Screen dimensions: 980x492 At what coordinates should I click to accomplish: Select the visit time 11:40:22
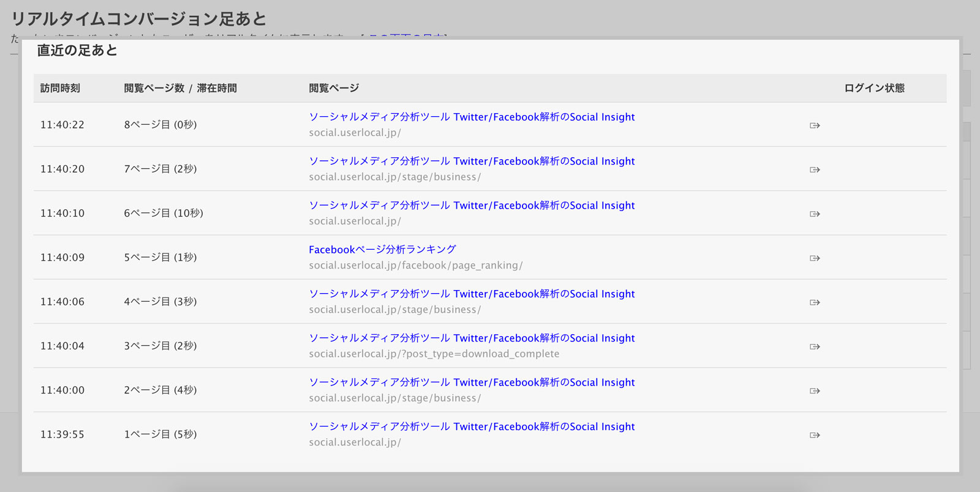coord(62,125)
